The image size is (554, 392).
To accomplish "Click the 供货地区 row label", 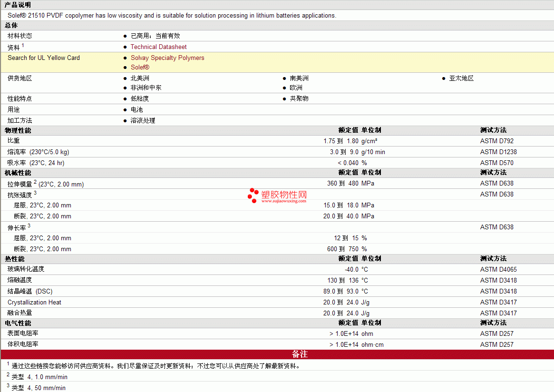I will (20, 78).
